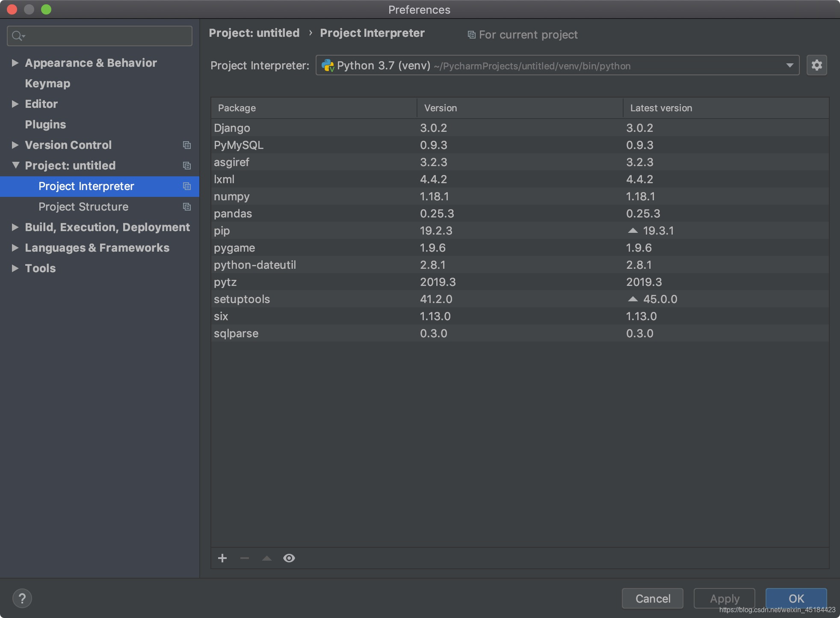Viewport: 840px width, 618px height.
Task: Sort by the Latest version column header
Action: click(x=661, y=108)
